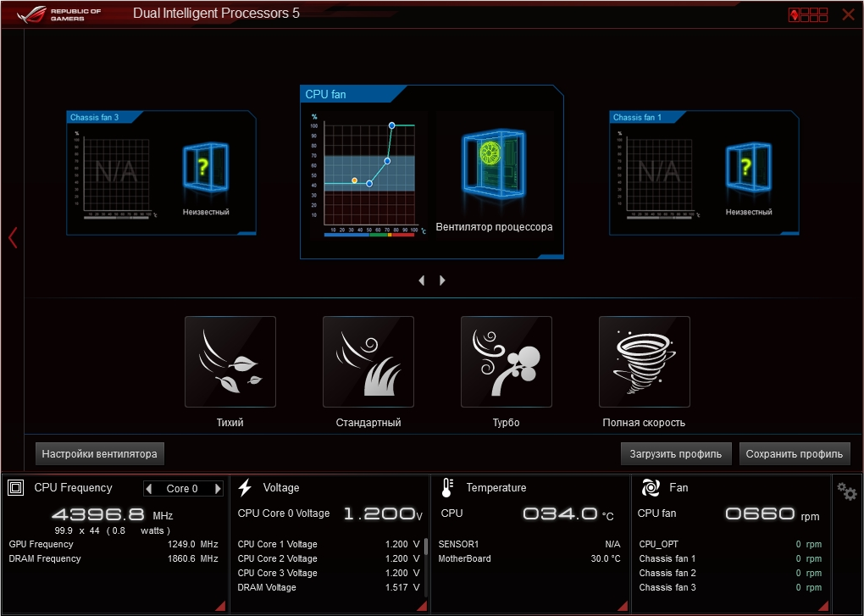Click the Dual Intelligent Processors 5 title

point(217,14)
